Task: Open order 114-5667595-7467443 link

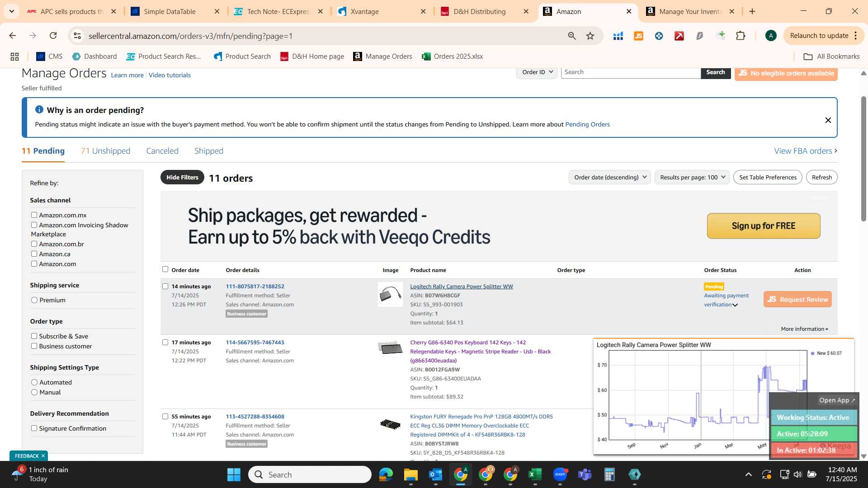Action: click(255, 343)
